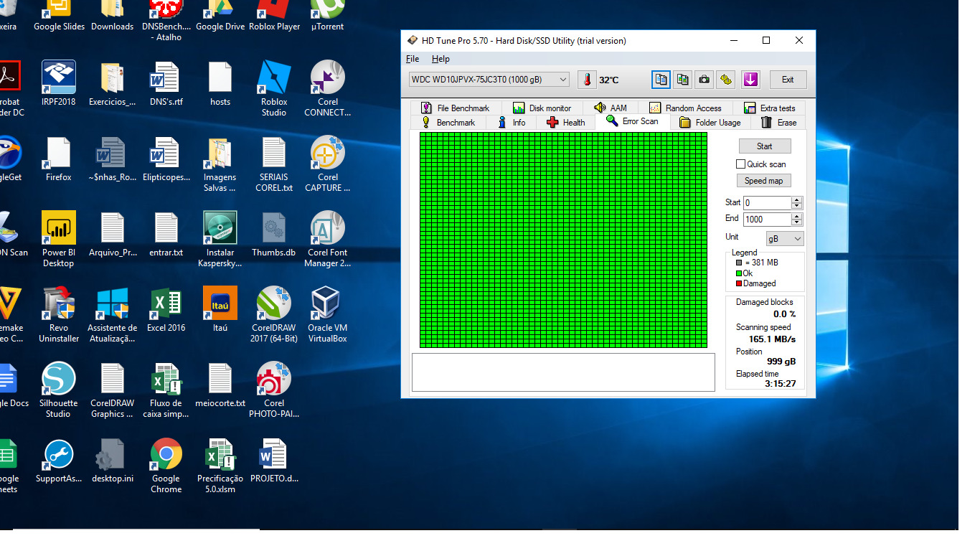Open the Downloads folder desktop icon
Viewport: 980px width, 551px height.
[x=113, y=16]
